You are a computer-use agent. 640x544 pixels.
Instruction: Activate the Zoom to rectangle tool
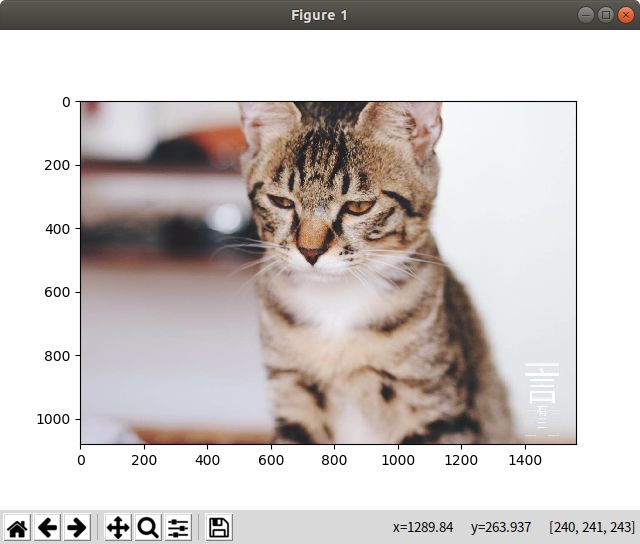point(148,528)
